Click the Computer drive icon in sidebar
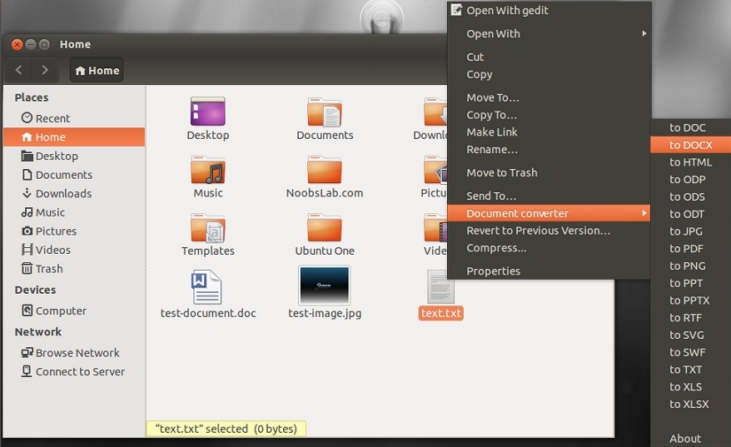The height and width of the screenshot is (447, 731). coord(27,310)
